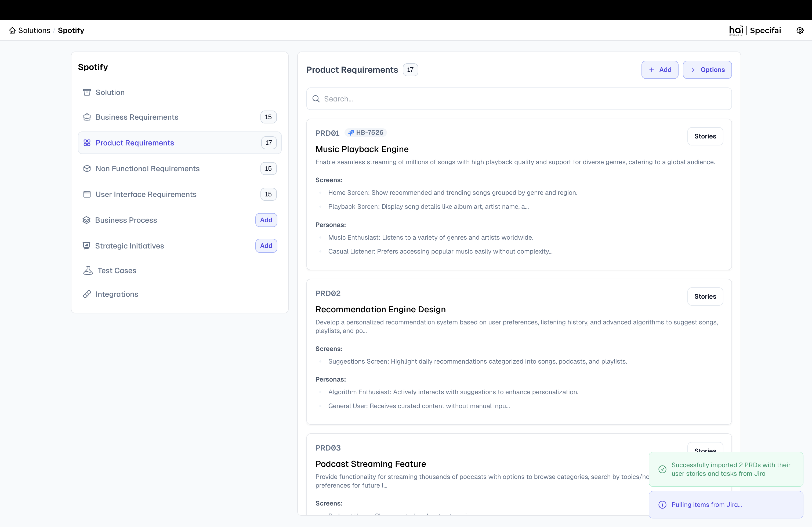
Task: Open the HB-7526 Jira ticket badge
Action: pyautogui.click(x=365, y=133)
